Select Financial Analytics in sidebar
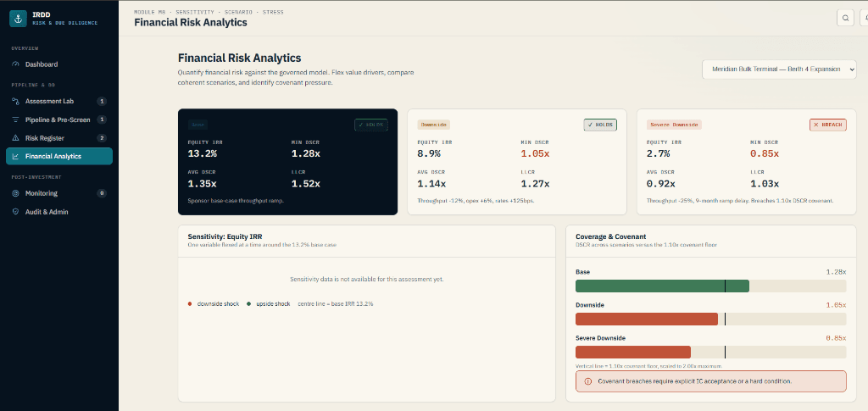The image size is (868, 411). 59,156
